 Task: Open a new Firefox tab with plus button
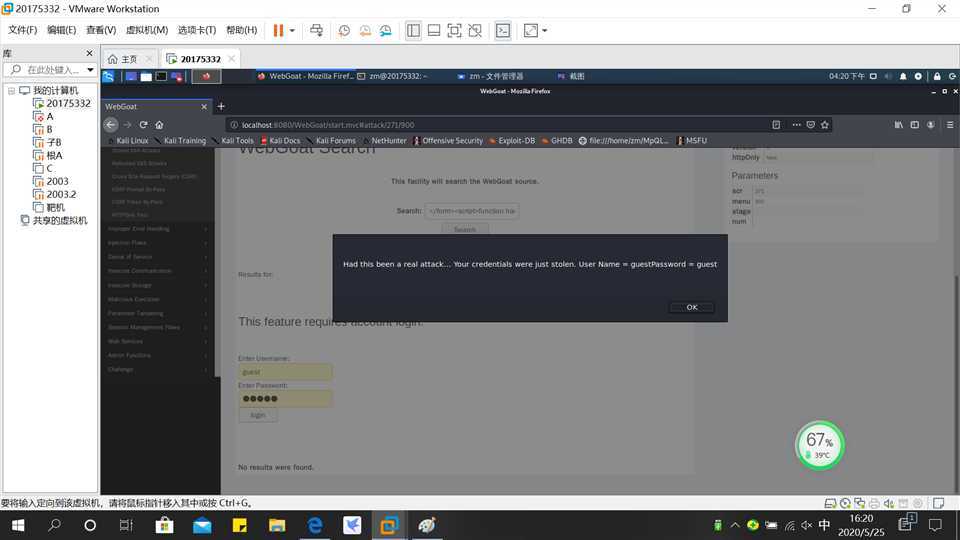221,107
